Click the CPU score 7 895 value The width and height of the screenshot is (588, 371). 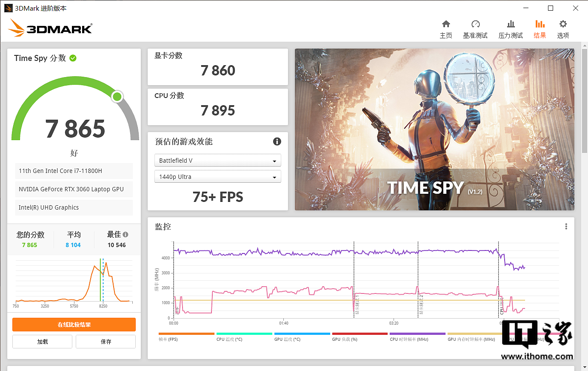(x=218, y=110)
